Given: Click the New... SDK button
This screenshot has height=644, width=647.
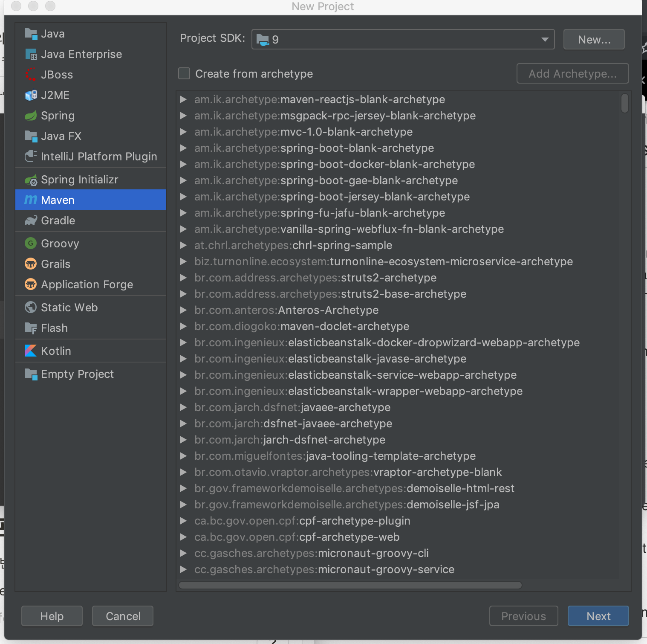Looking at the screenshot, I should tap(594, 39).
